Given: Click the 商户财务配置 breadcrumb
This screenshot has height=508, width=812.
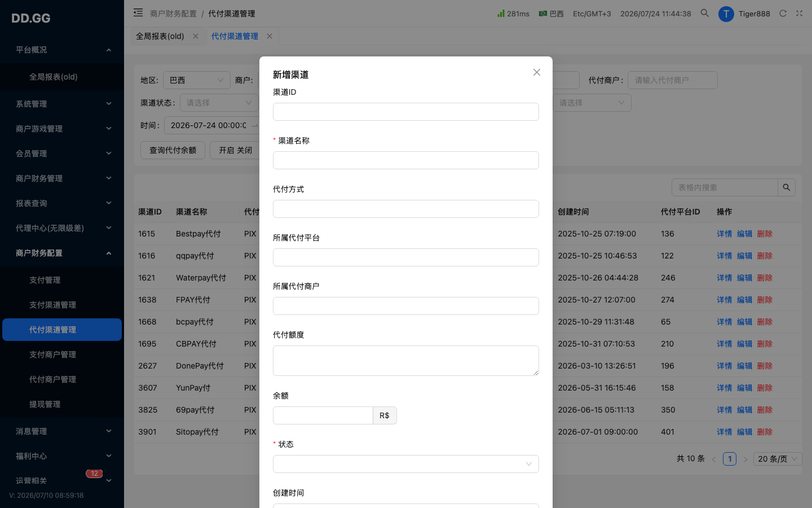Looking at the screenshot, I should [173, 14].
